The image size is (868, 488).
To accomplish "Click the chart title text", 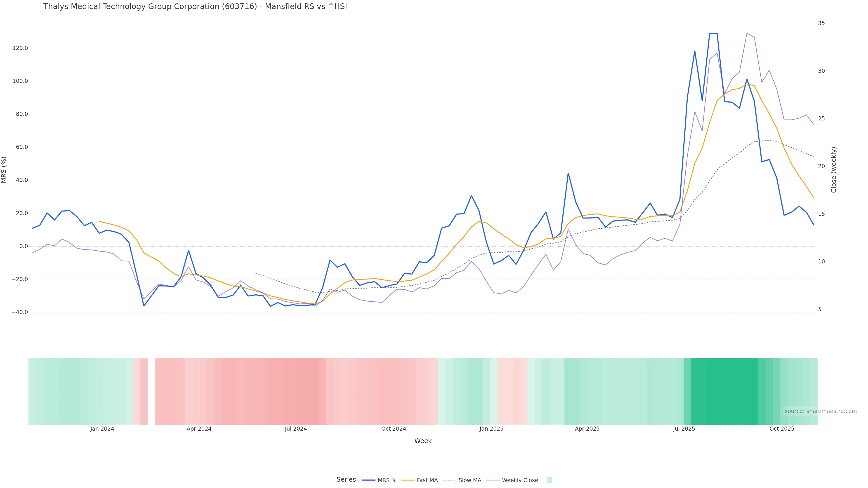I will 195,6.
